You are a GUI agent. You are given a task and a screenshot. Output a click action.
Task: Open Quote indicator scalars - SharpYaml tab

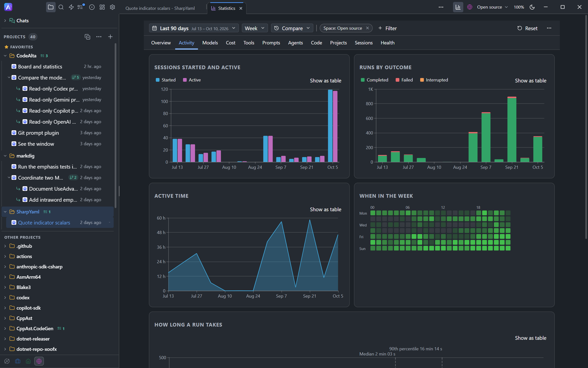160,8
